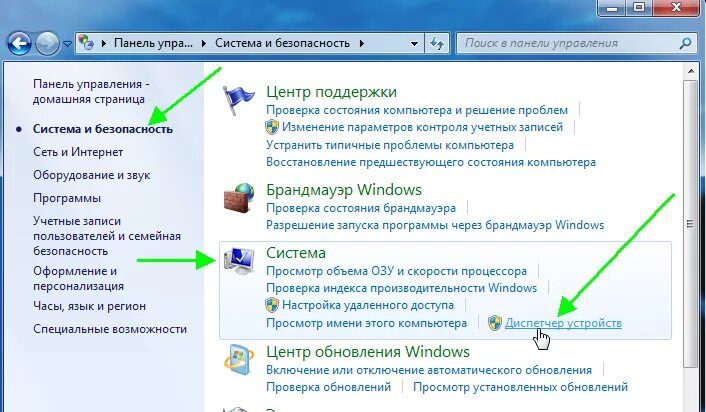
Task: Expand arrow after Панель упра... breadcrumb
Action: (x=204, y=43)
